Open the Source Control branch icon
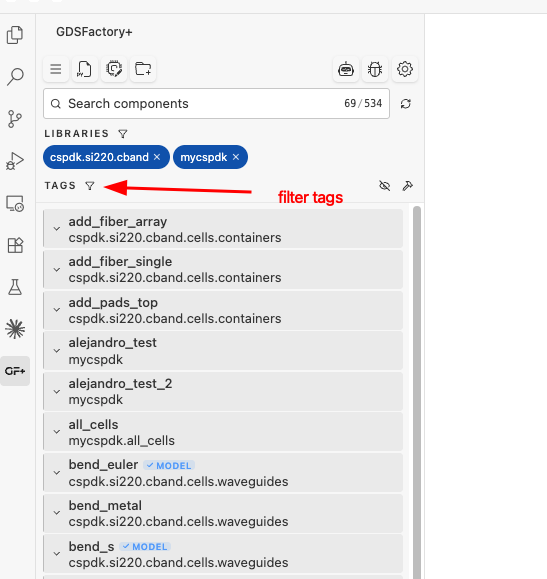Viewport: 547px width, 579px height. tap(15, 119)
